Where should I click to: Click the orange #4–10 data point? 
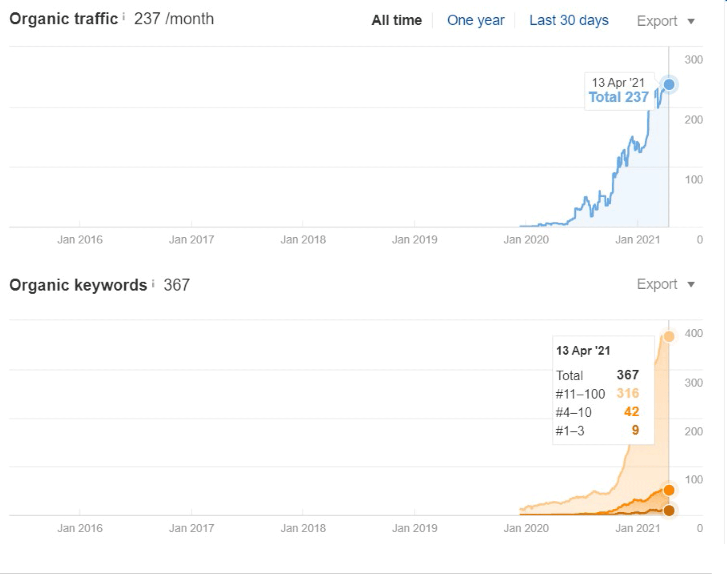(669, 490)
